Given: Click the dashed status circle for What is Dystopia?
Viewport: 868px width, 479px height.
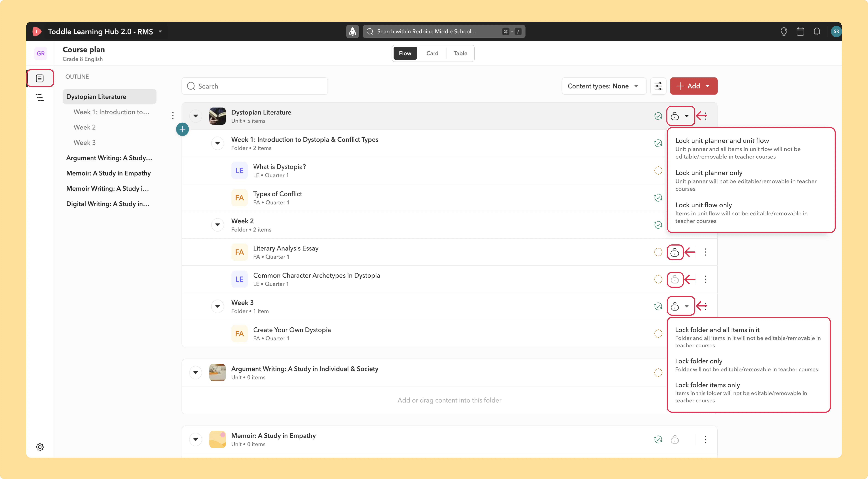Looking at the screenshot, I should pyautogui.click(x=658, y=171).
